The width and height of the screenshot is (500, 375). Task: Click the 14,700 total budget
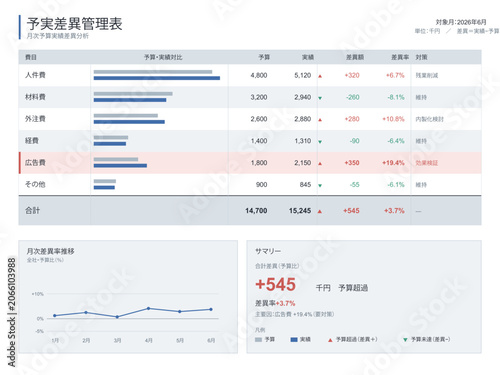(256, 211)
